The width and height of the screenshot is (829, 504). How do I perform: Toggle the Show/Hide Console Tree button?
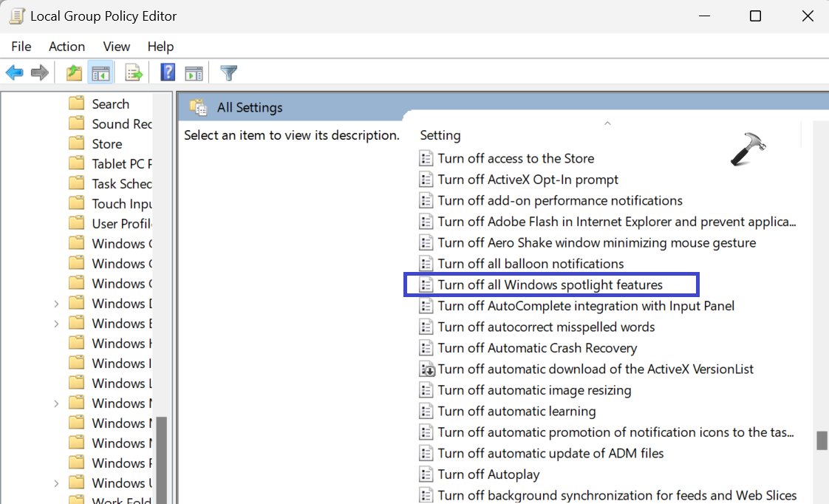[x=100, y=72]
